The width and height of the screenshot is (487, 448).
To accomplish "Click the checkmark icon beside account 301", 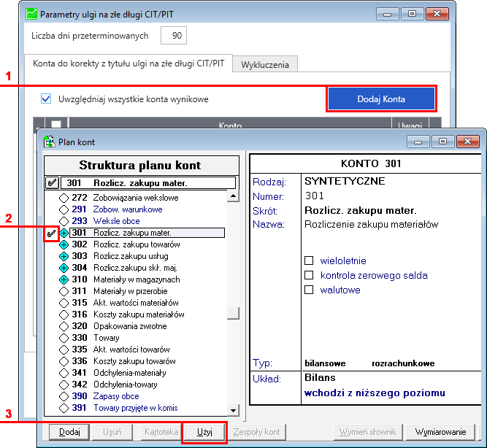I will click(x=51, y=233).
